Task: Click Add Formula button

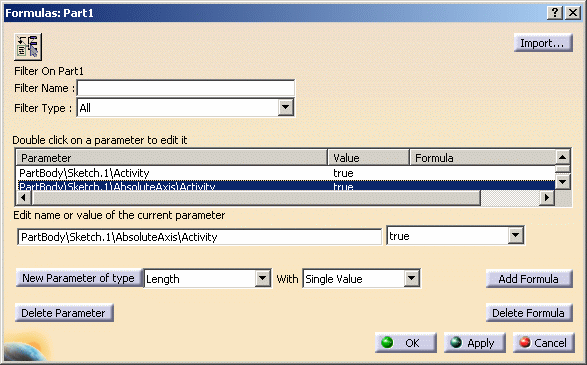Action: coord(529,279)
